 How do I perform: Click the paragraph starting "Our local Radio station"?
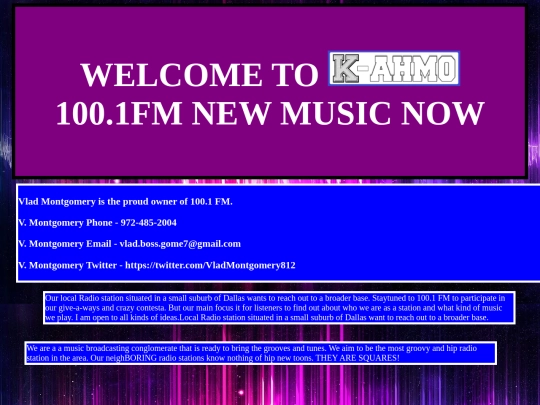pyautogui.click(x=279, y=308)
